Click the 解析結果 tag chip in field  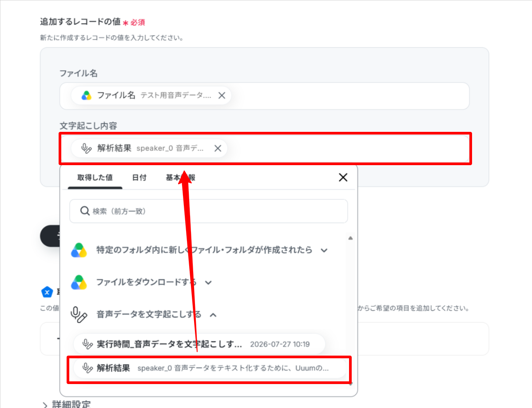coord(149,148)
